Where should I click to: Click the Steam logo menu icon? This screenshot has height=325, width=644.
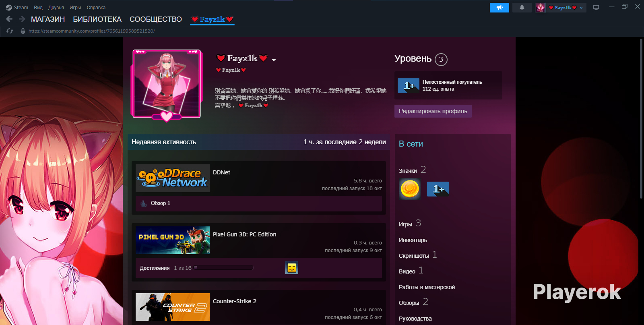[x=9, y=8]
